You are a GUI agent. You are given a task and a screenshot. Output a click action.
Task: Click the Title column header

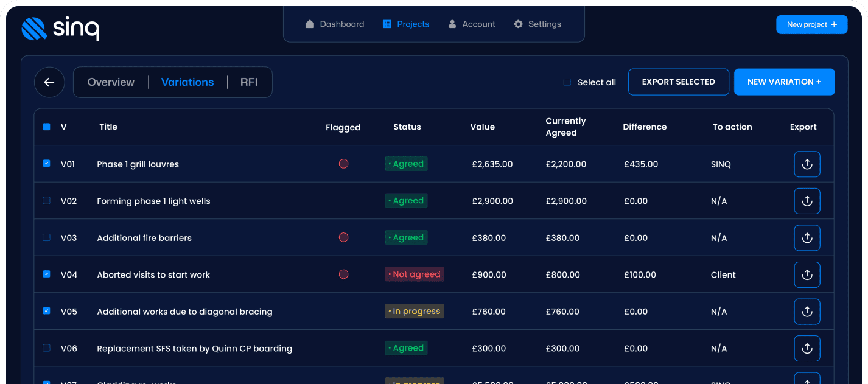pyautogui.click(x=108, y=127)
